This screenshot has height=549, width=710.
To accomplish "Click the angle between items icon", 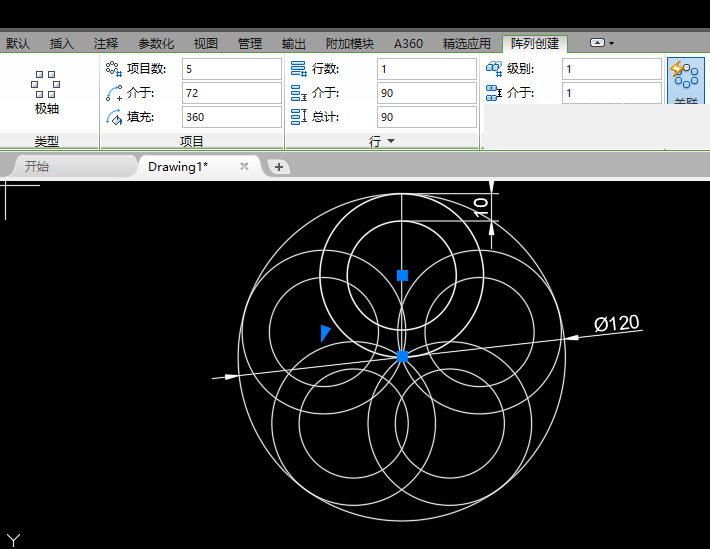I will [x=113, y=93].
